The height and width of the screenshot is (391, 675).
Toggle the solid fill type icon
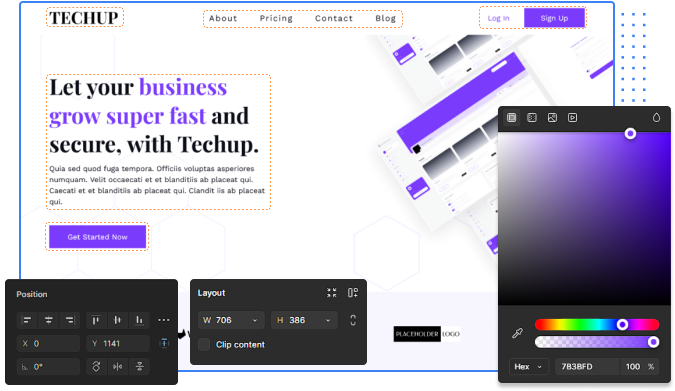coord(512,118)
